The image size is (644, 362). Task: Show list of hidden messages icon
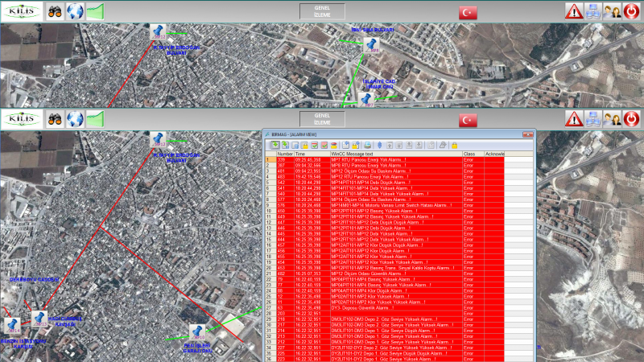point(324,146)
